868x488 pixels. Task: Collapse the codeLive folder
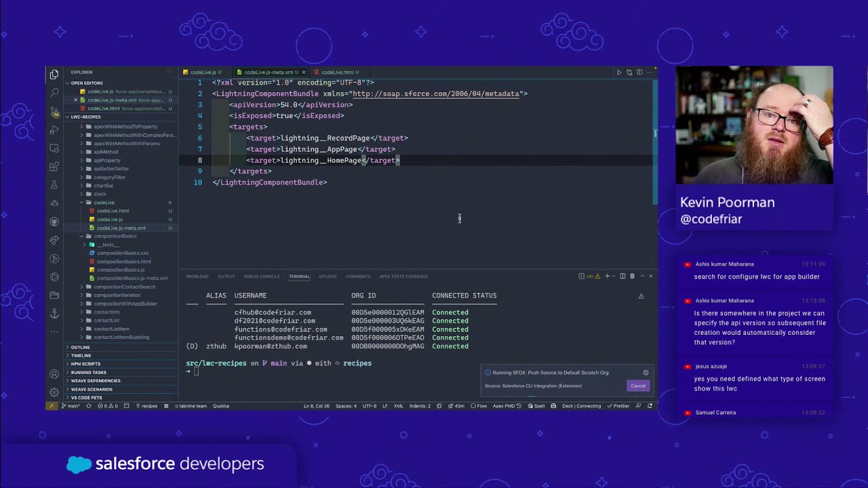[x=104, y=203]
